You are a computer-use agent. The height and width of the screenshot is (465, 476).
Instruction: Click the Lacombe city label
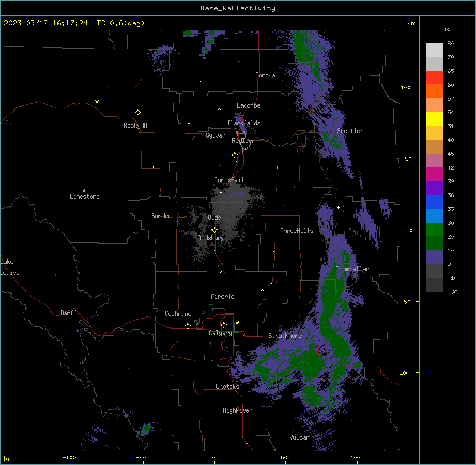coord(248,105)
